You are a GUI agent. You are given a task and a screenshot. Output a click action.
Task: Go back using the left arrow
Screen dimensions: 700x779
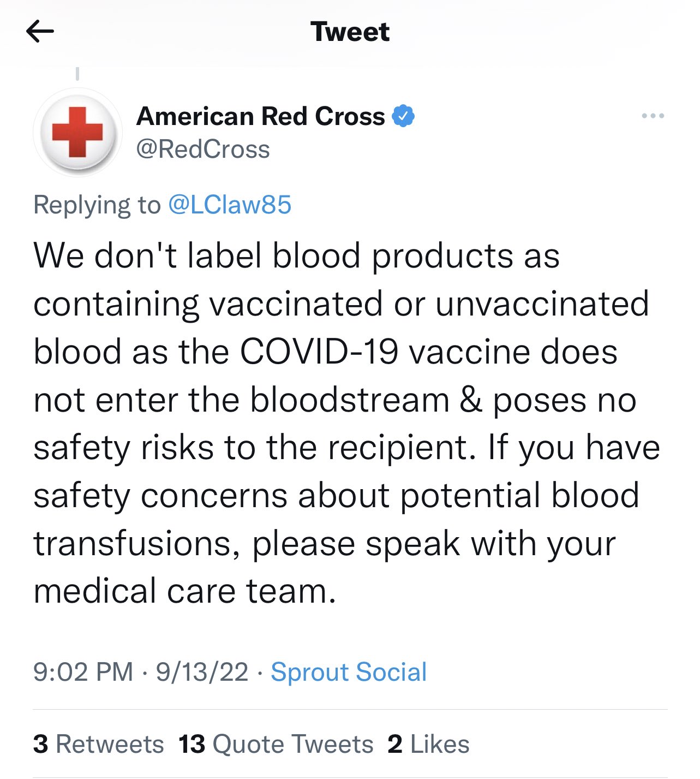(40, 32)
